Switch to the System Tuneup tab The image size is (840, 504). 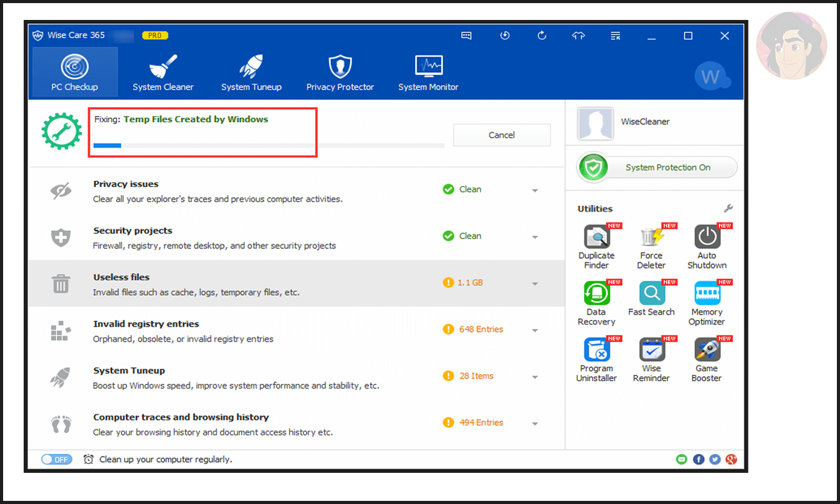point(251,72)
